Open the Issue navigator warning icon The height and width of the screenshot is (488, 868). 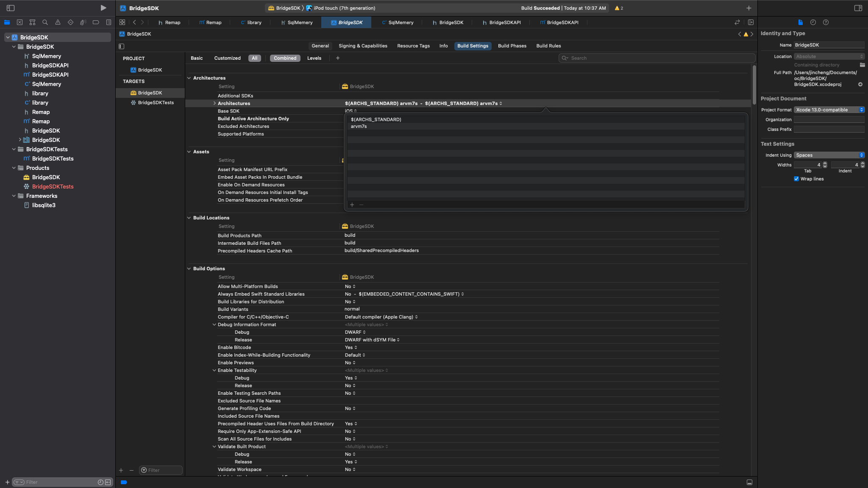58,22
